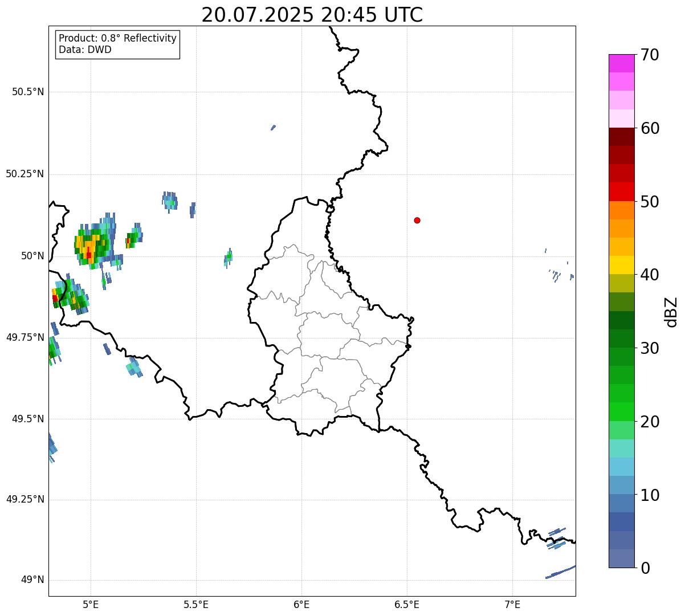Pick the bright red swatch above 50
The height and width of the screenshot is (616, 685).
621,191
